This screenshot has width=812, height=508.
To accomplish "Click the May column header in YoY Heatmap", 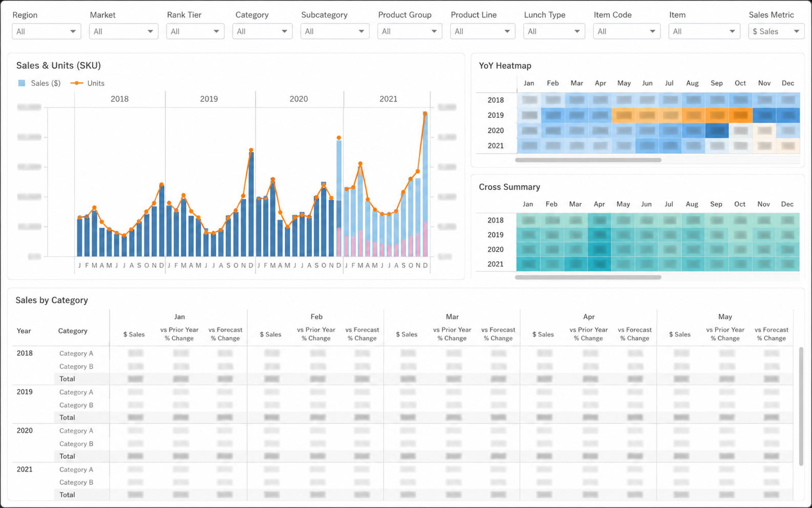I will tap(624, 83).
